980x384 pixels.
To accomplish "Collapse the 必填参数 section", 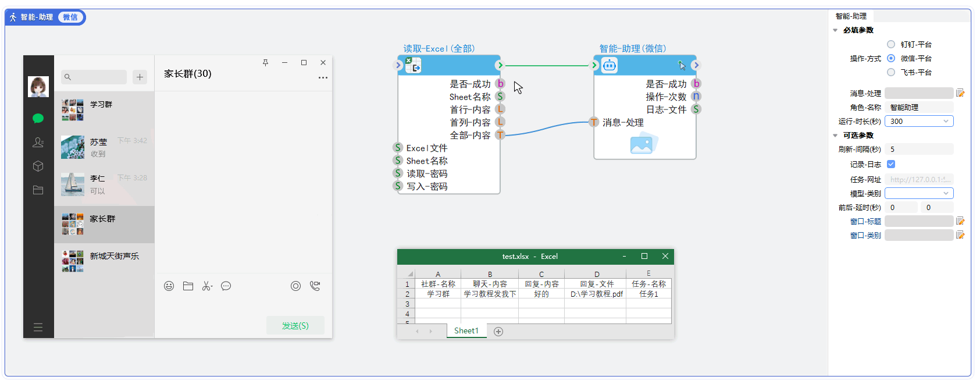I will [x=836, y=30].
